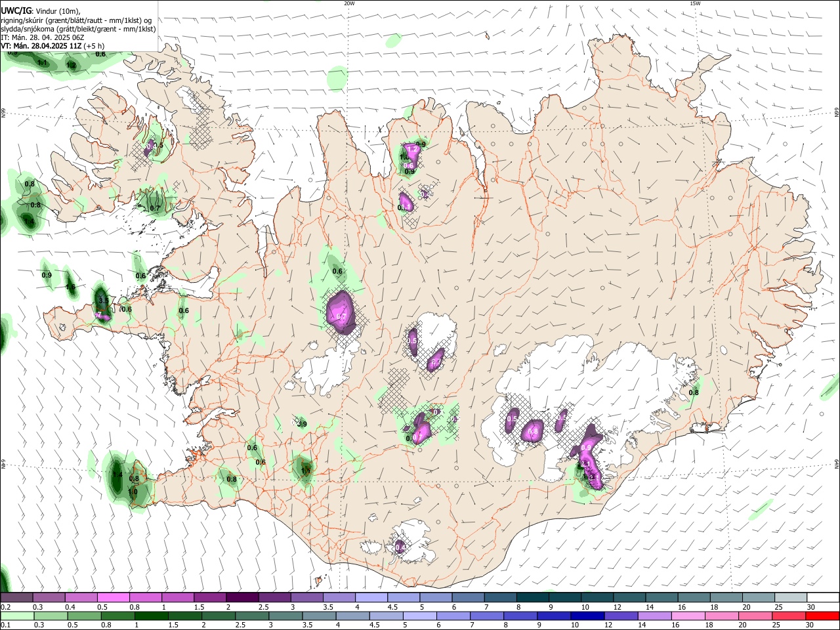This screenshot has height=630, width=840.
Task: Click the '3.5' value on the western peninsula
Action: point(103,300)
